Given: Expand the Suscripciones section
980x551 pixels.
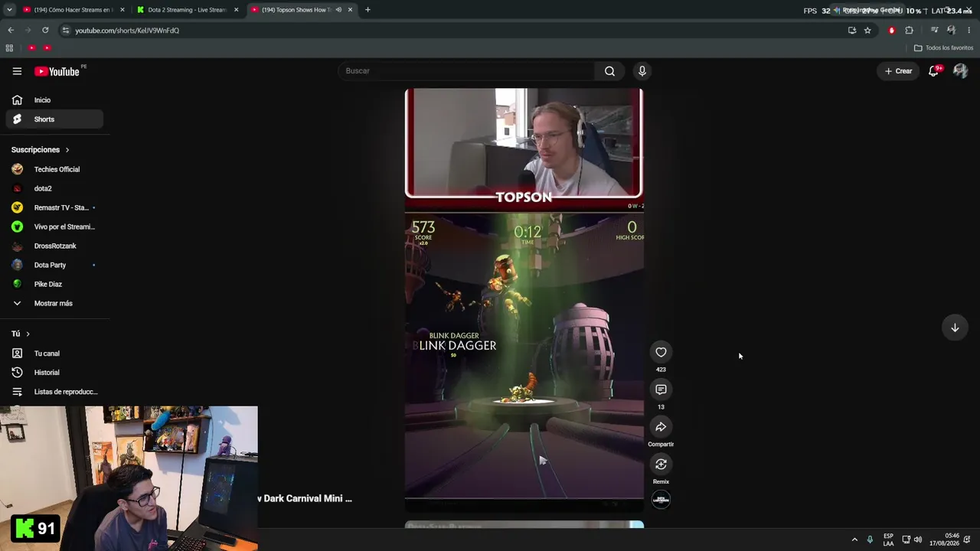Looking at the screenshot, I should [x=40, y=150].
